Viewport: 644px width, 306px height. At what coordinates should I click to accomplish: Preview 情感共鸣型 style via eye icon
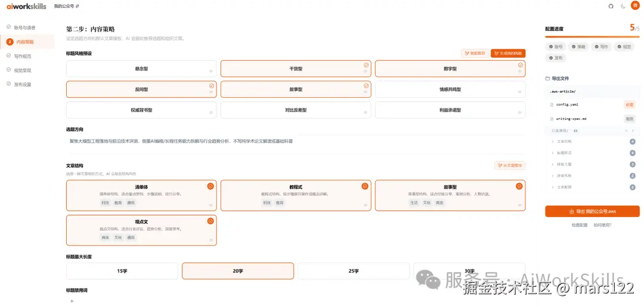pyautogui.click(x=520, y=92)
